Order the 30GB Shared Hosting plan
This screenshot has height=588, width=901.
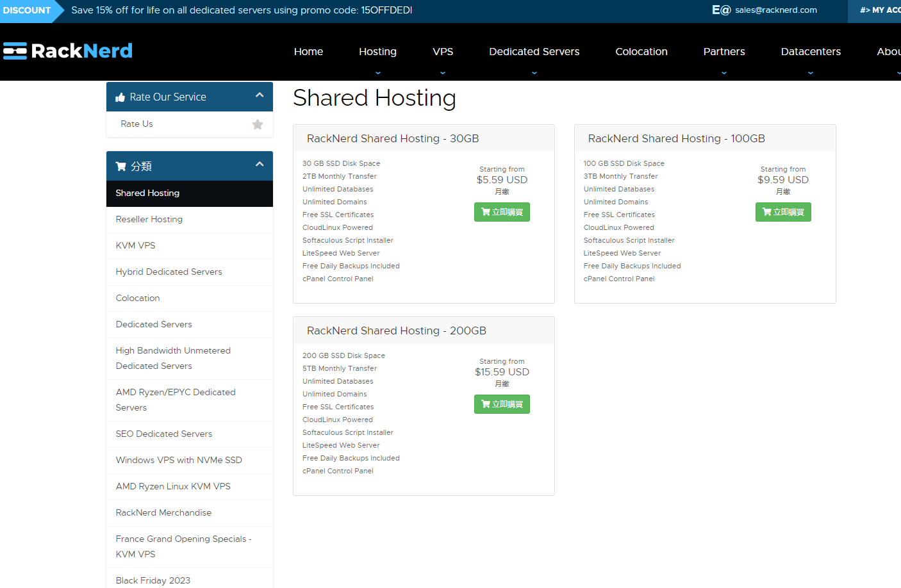[x=502, y=212]
